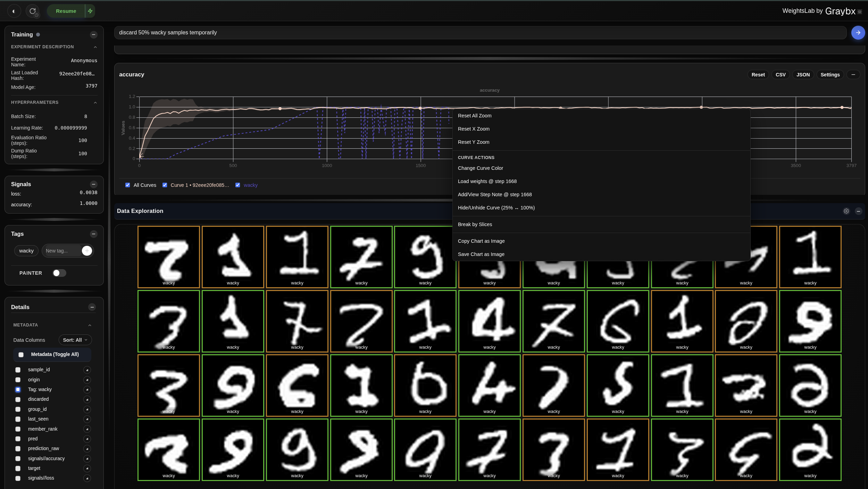Click the lightning bolt next to Resume
The image size is (868, 489).
[90, 11]
